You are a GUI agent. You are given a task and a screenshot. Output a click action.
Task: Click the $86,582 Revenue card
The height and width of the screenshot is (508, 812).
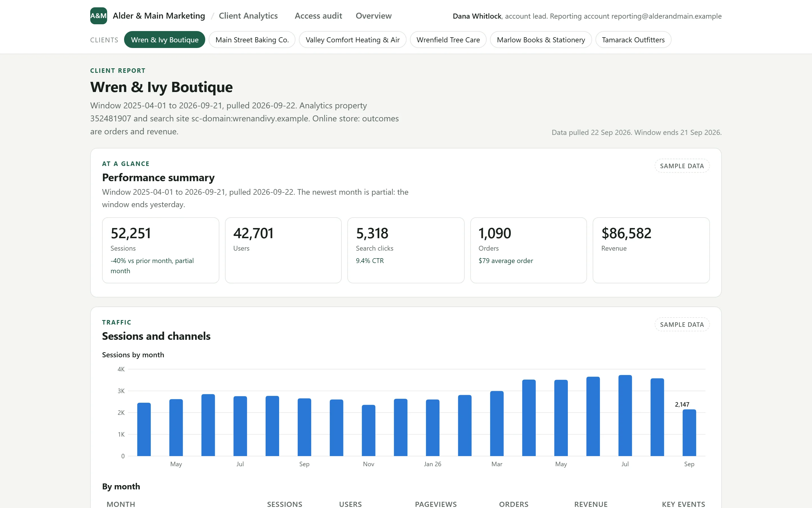pyautogui.click(x=651, y=250)
